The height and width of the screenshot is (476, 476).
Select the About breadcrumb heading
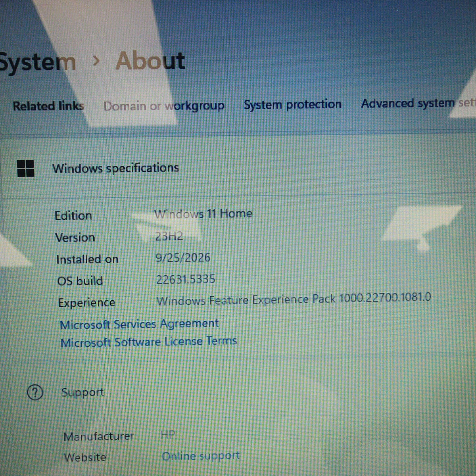150,61
